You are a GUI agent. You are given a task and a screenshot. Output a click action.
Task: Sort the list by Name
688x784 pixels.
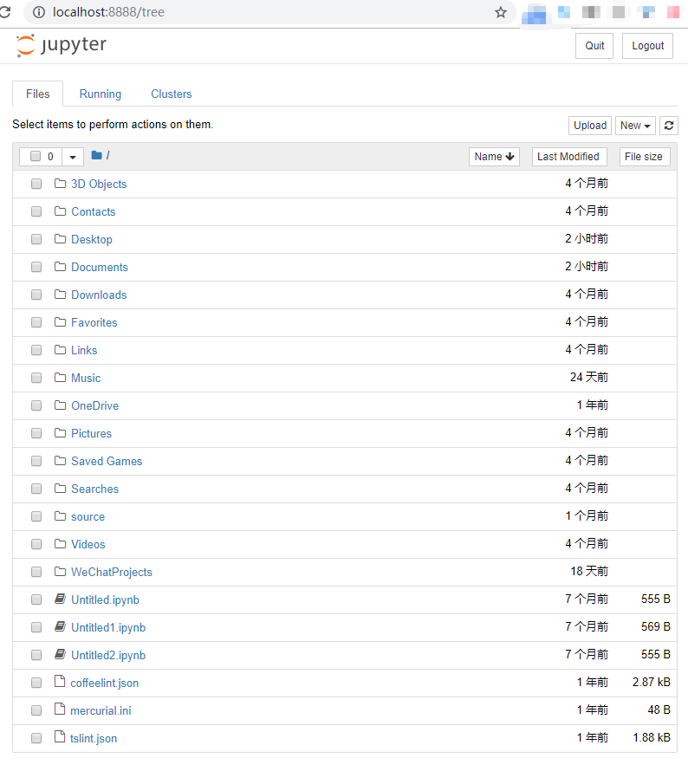pyautogui.click(x=494, y=157)
